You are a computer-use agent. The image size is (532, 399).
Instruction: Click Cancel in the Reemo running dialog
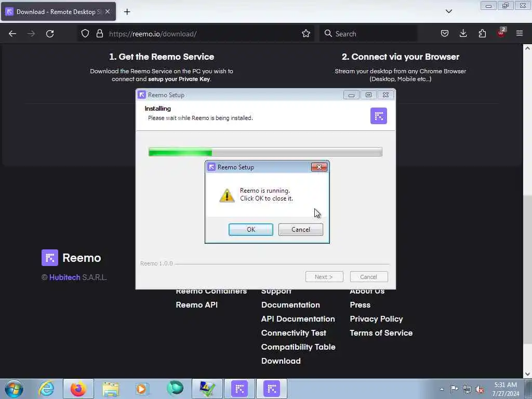coord(301,229)
